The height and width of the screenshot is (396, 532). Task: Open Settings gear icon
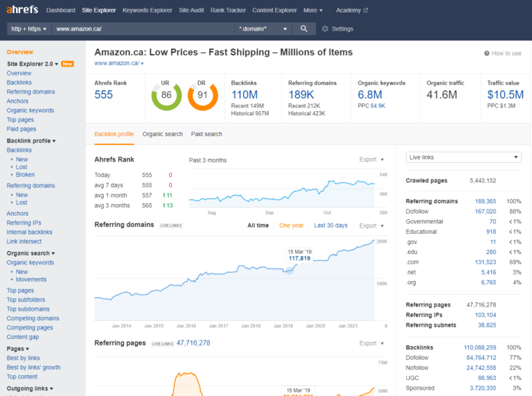point(325,29)
